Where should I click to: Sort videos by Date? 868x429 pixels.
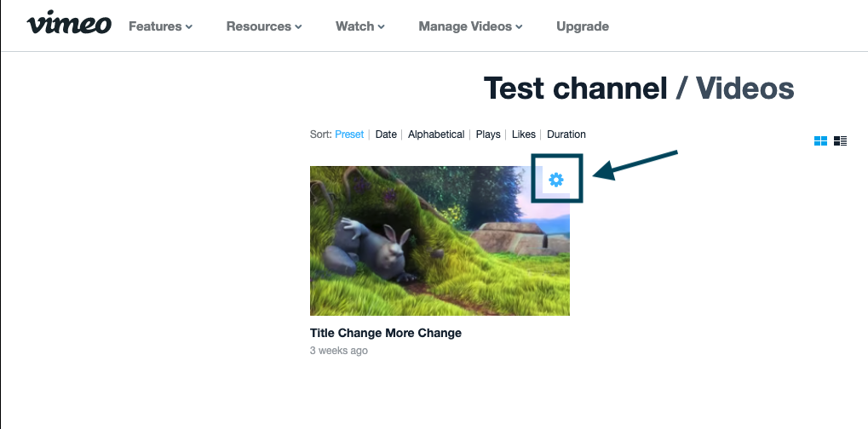[386, 134]
